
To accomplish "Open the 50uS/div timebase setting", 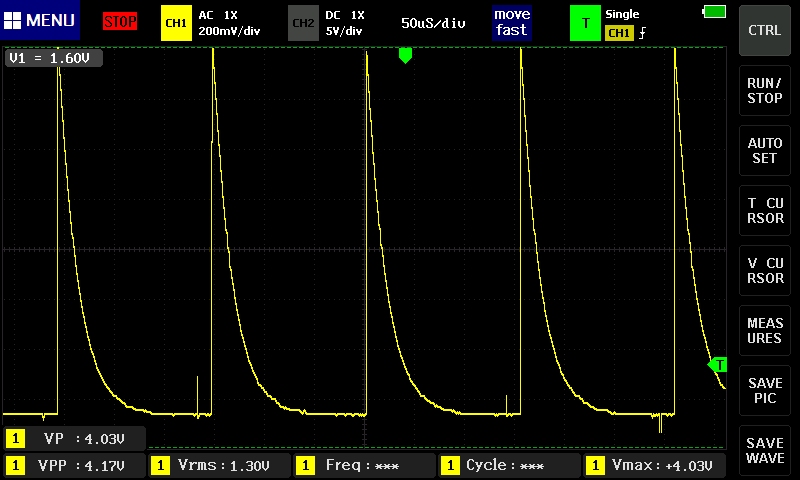I will tap(433, 22).
